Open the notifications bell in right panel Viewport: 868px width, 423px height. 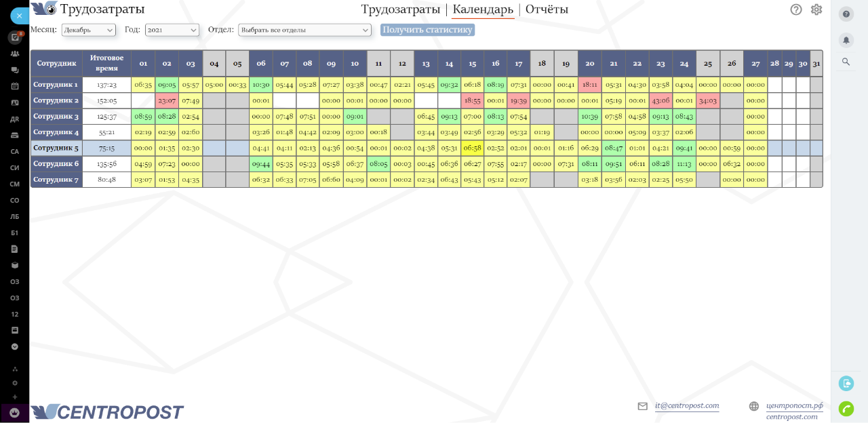pos(846,40)
